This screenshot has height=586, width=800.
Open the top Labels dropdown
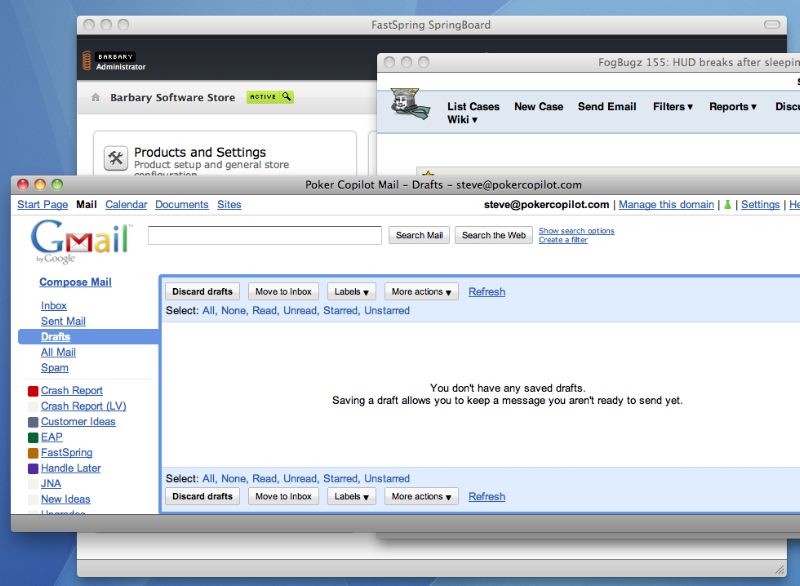coord(352,292)
